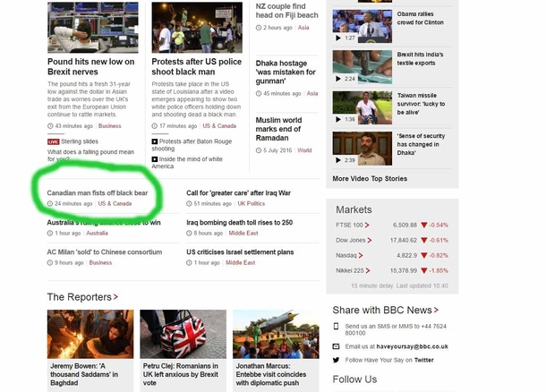Play the 'Sense of security has changed in Dhaka' video
Image resolution: width=546 pixels, height=392 pixels.
[x=363, y=149]
